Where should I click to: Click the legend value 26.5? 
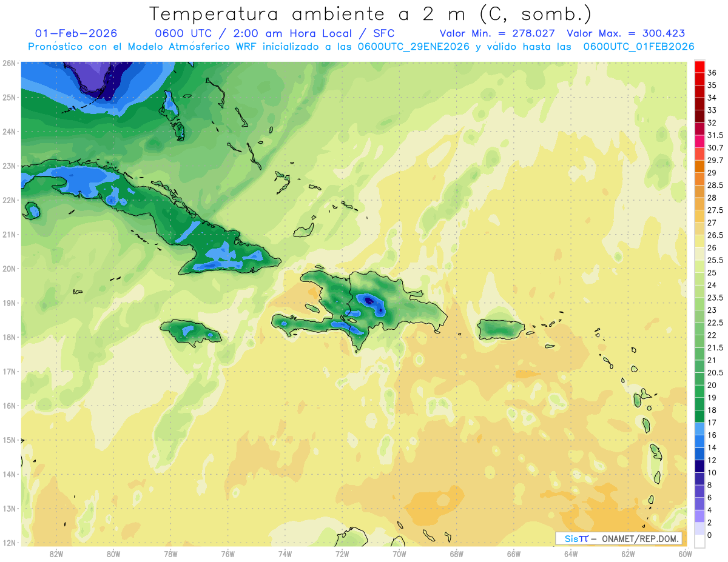pyautogui.click(x=715, y=235)
